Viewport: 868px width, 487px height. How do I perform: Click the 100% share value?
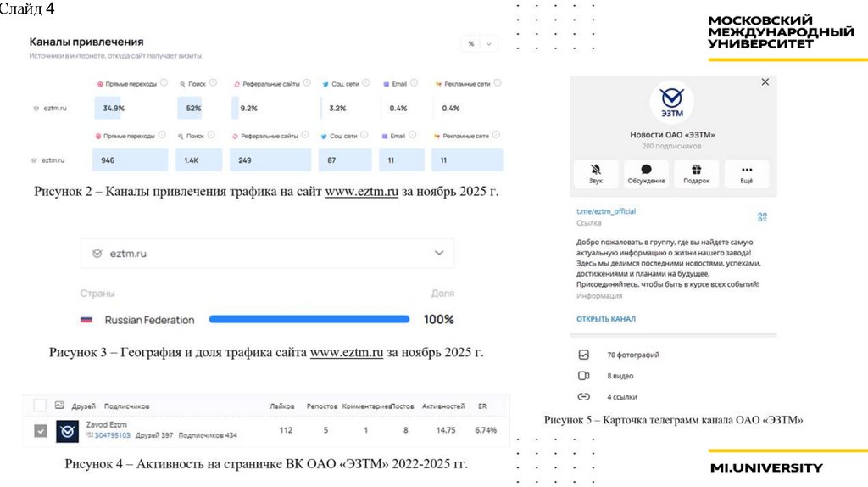click(438, 320)
